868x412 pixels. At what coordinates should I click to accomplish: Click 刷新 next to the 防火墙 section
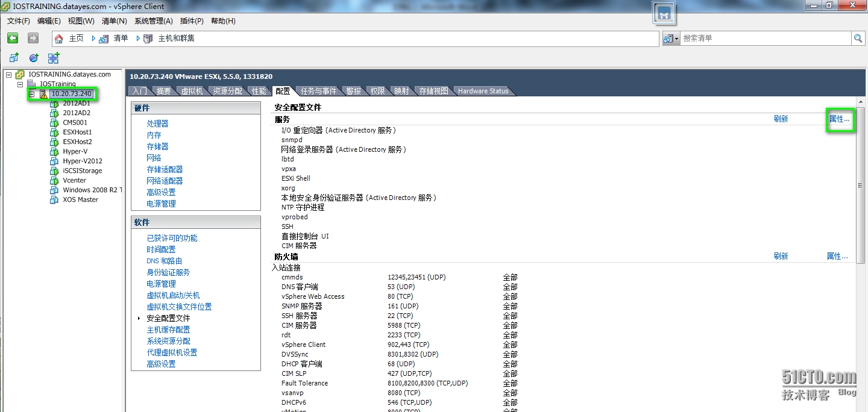coord(781,256)
